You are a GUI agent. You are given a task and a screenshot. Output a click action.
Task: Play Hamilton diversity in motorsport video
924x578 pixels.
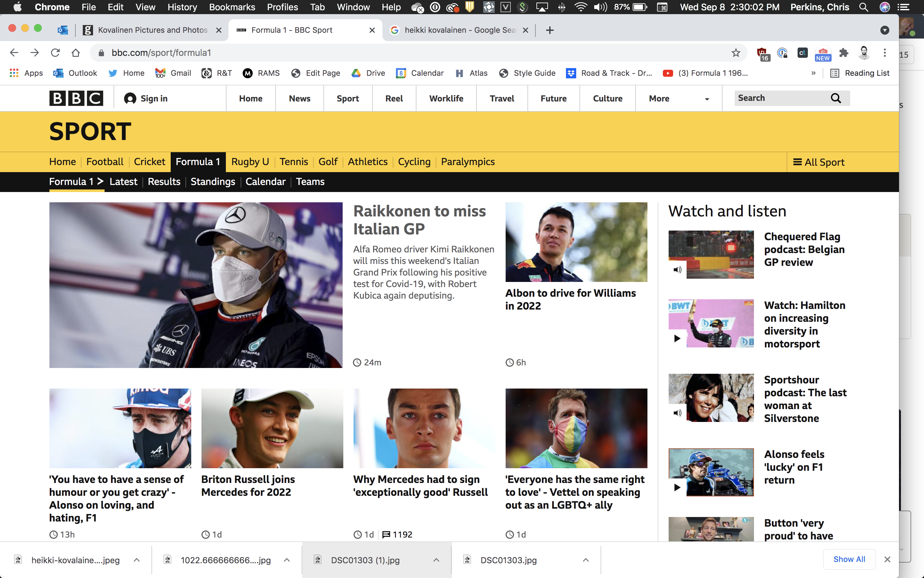pyautogui.click(x=711, y=323)
